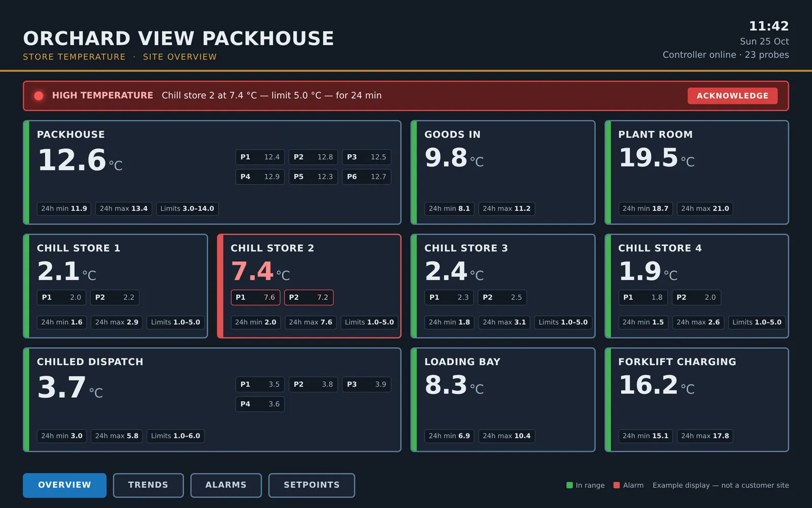Image resolution: width=812 pixels, height=508 pixels.
Task: Select Packhouse probe P5 reading 12.3
Action: [x=313, y=177]
